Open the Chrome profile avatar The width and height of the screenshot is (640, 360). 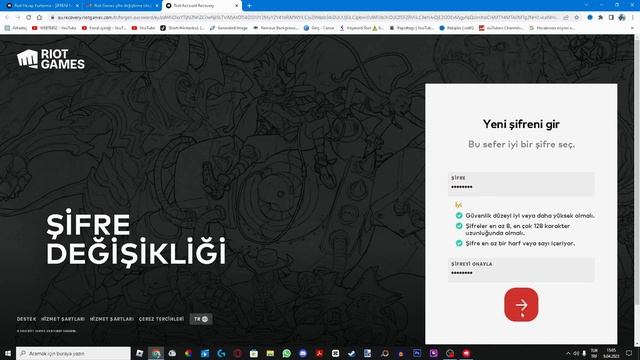tap(622, 18)
